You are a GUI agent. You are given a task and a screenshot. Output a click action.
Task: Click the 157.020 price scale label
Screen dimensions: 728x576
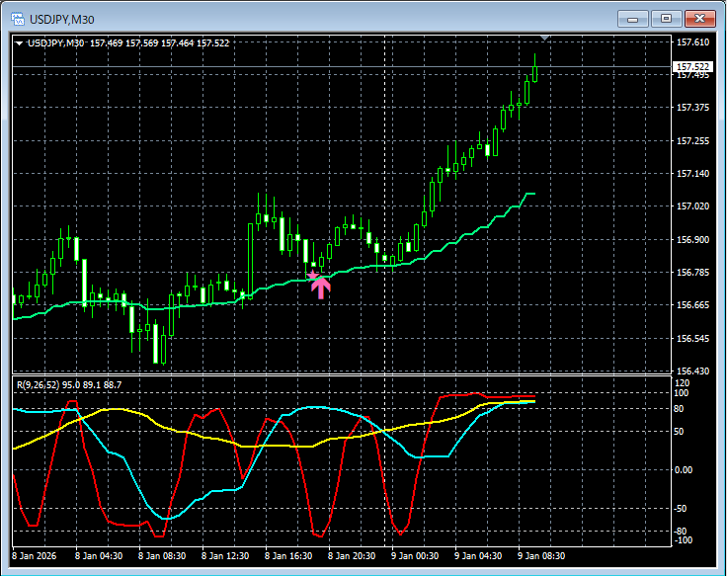click(692, 206)
